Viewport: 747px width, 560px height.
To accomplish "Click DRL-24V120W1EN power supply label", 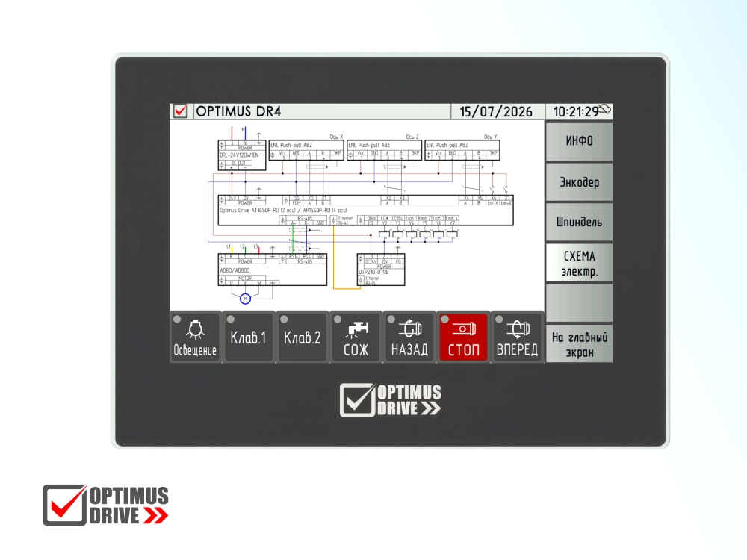I will 239,155.
